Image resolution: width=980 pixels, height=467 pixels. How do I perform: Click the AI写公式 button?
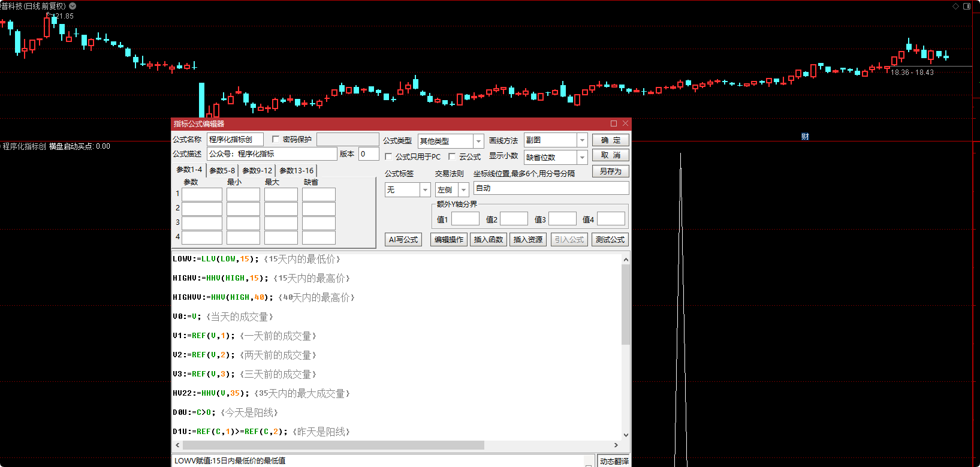click(403, 239)
